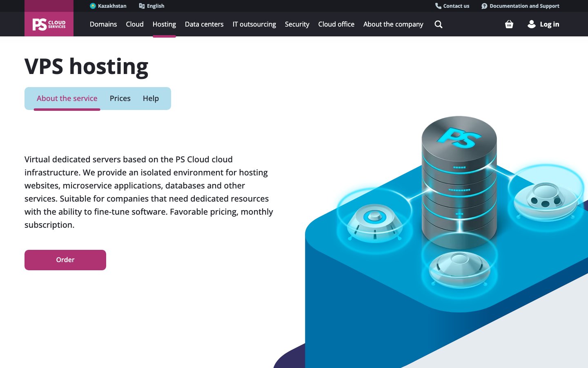The height and width of the screenshot is (368, 588).
Task: Click the phone icon beside Contact us
Action: (x=438, y=6)
